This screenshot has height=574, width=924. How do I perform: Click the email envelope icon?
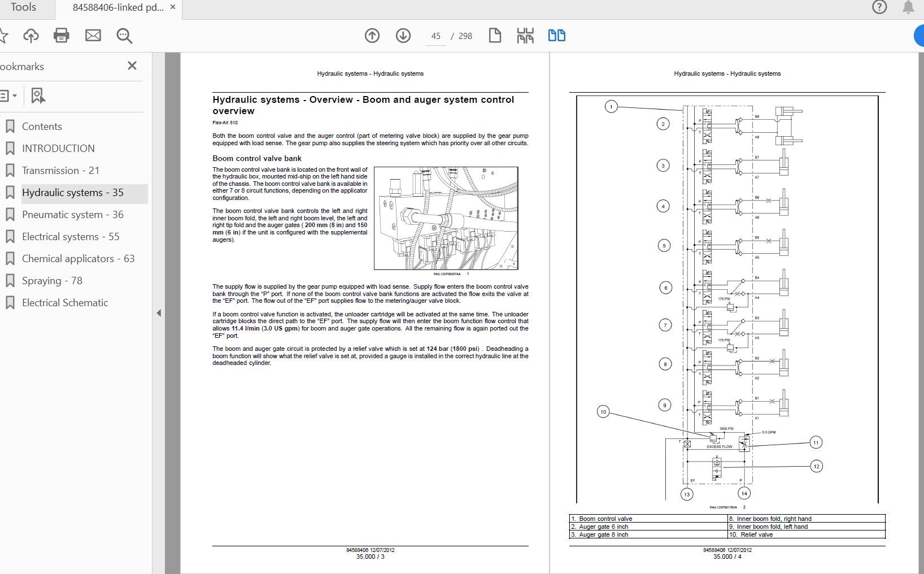(x=93, y=36)
